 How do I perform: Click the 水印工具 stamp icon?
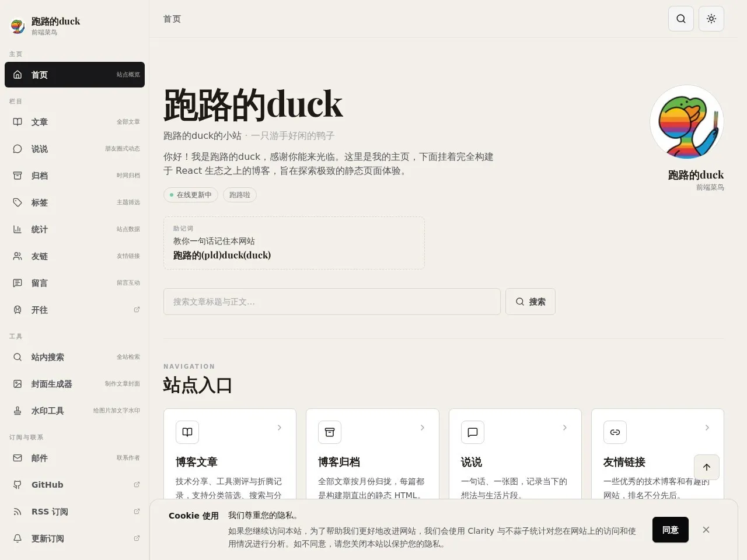(x=18, y=411)
